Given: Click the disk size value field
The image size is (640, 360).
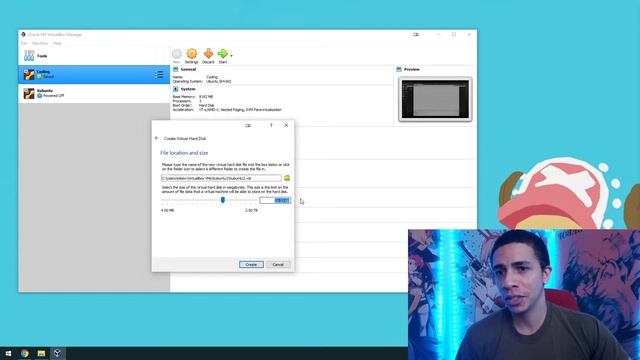Looking at the screenshot, I should [x=275, y=200].
